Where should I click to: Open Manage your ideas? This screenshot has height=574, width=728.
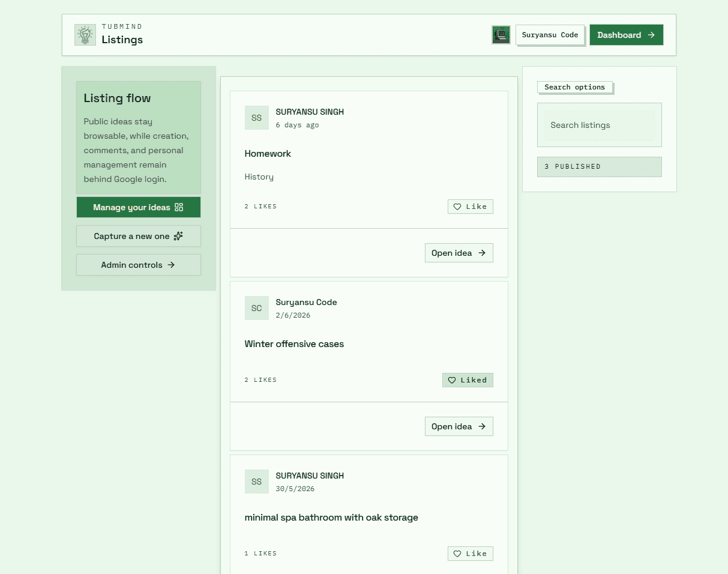tap(139, 207)
